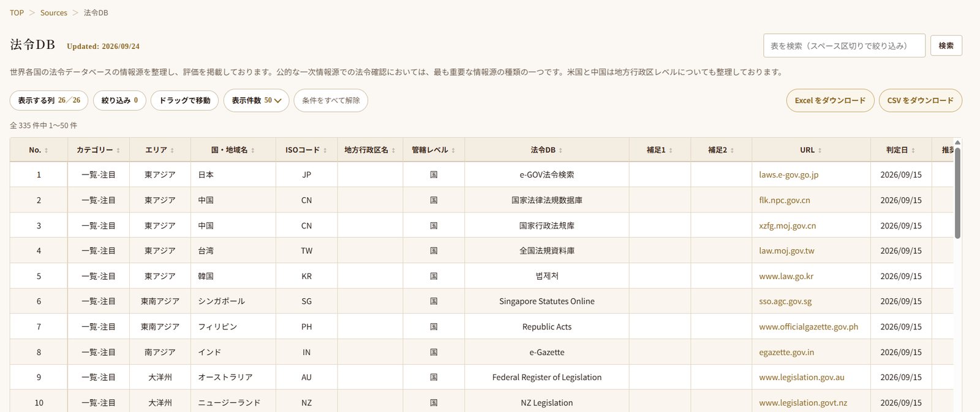Click the 地方行政区名 sort arrows

(x=393, y=151)
